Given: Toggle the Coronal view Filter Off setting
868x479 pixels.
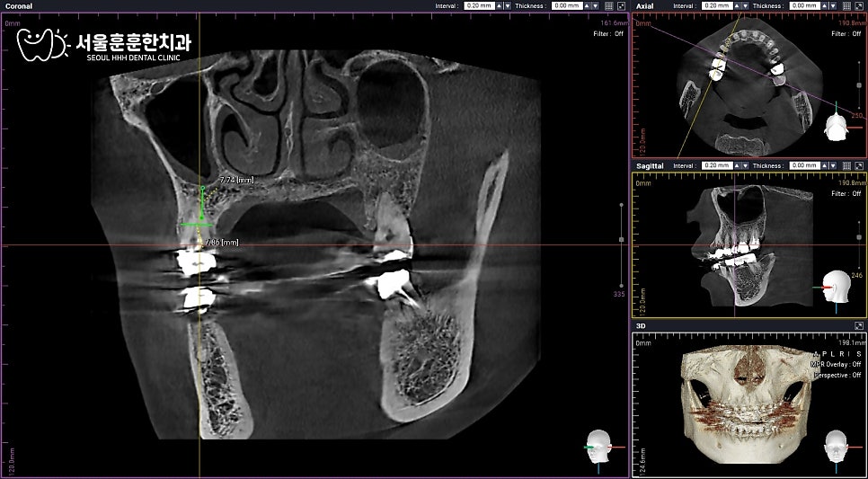Looking at the screenshot, I should (607, 34).
